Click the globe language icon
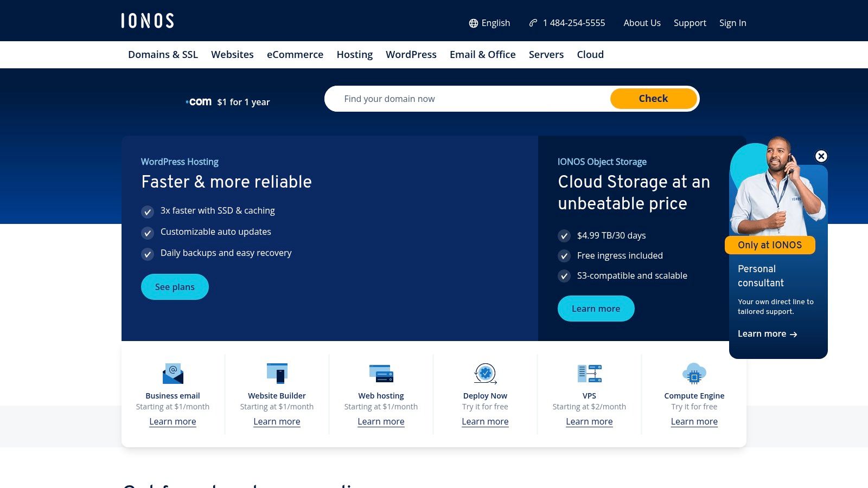Image resolution: width=868 pixels, height=488 pixels. 474,23
